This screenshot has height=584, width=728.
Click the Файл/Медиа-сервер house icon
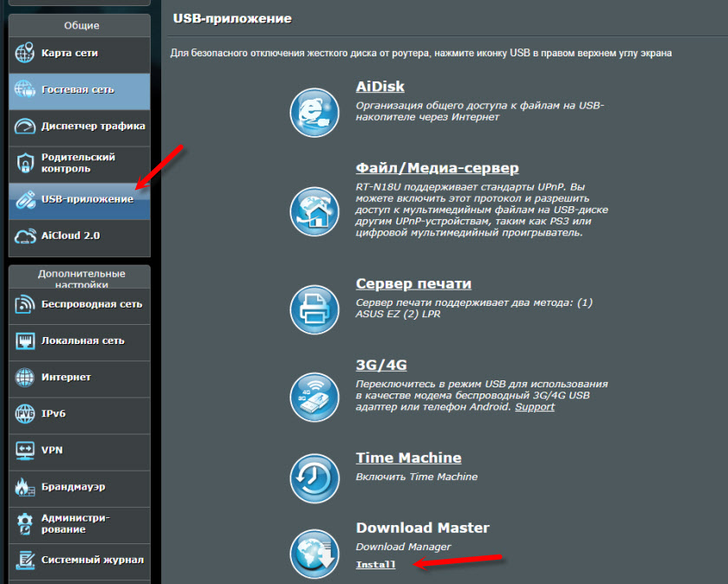[x=315, y=211]
